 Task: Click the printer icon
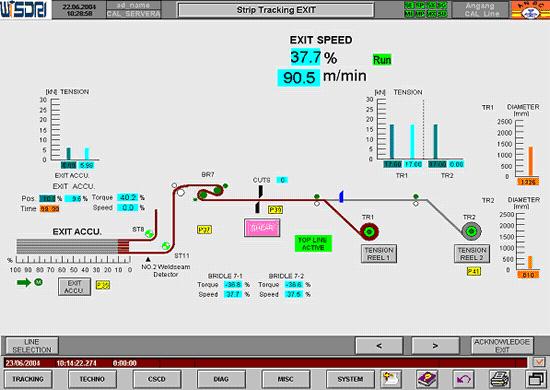[x=500, y=379]
